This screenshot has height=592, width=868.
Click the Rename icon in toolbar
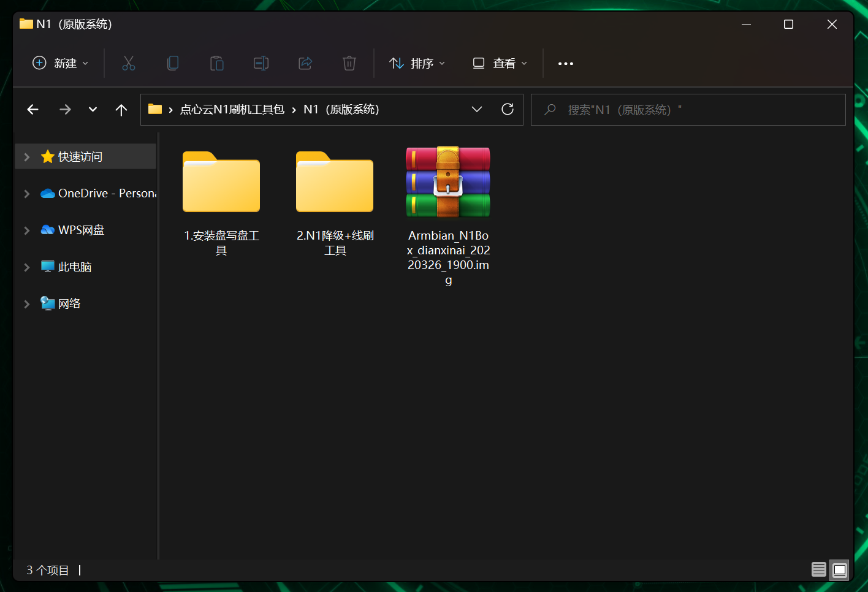pyautogui.click(x=261, y=63)
